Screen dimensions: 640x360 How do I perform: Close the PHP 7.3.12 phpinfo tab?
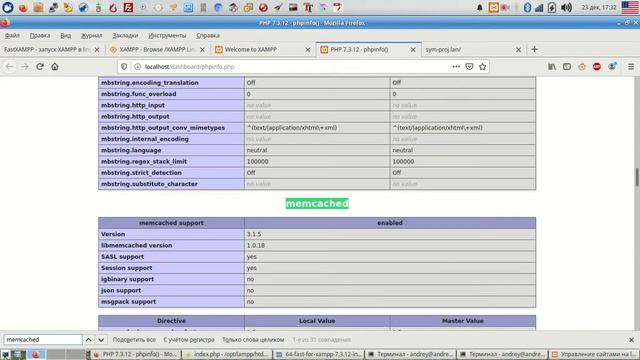413,49
